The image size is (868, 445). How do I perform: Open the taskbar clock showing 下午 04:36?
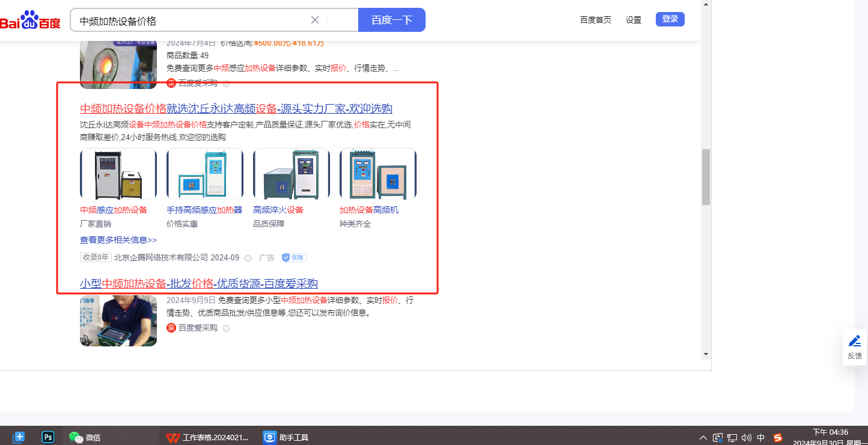click(x=830, y=437)
